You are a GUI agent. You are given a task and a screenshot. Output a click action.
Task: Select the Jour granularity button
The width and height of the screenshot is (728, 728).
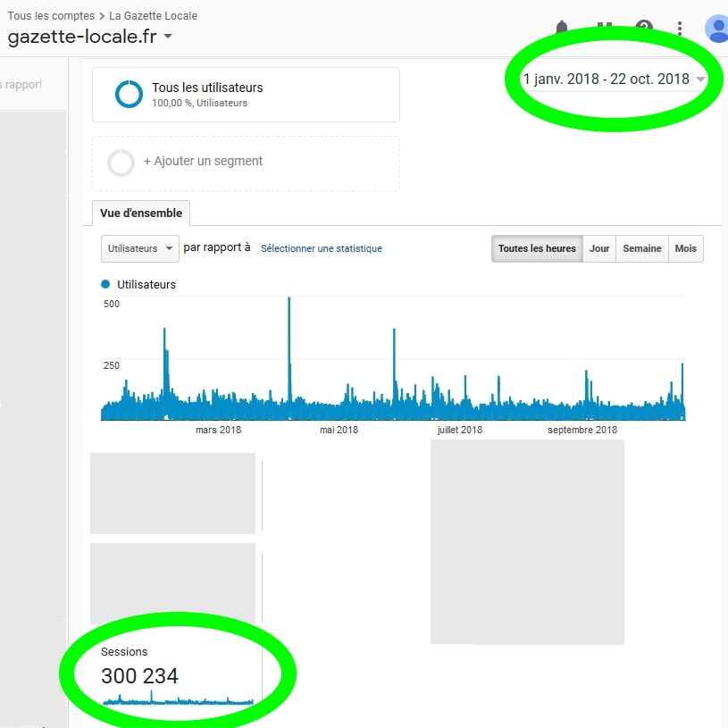[x=599, y=248]
